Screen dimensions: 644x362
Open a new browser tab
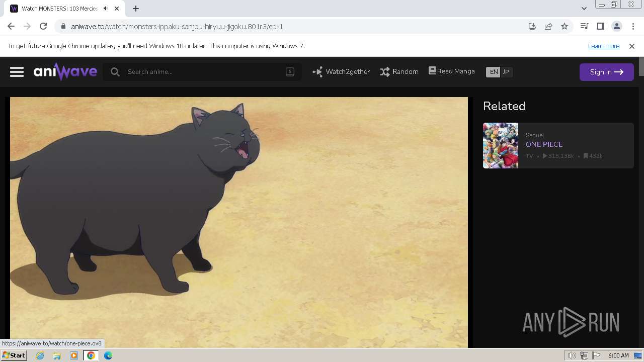tap(136, 9)
